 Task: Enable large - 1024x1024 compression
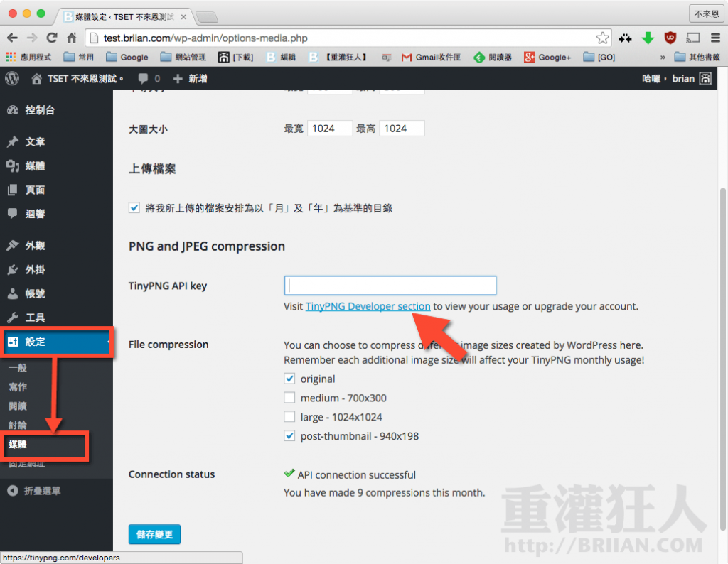(290, 417)
